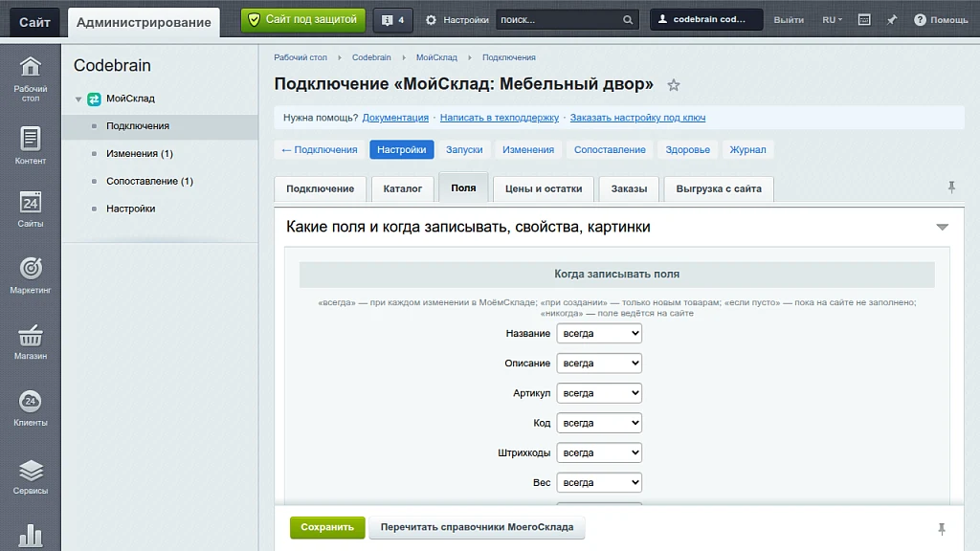
Task: Open the Маркетинг sidebar section
Action: [30, 275]
